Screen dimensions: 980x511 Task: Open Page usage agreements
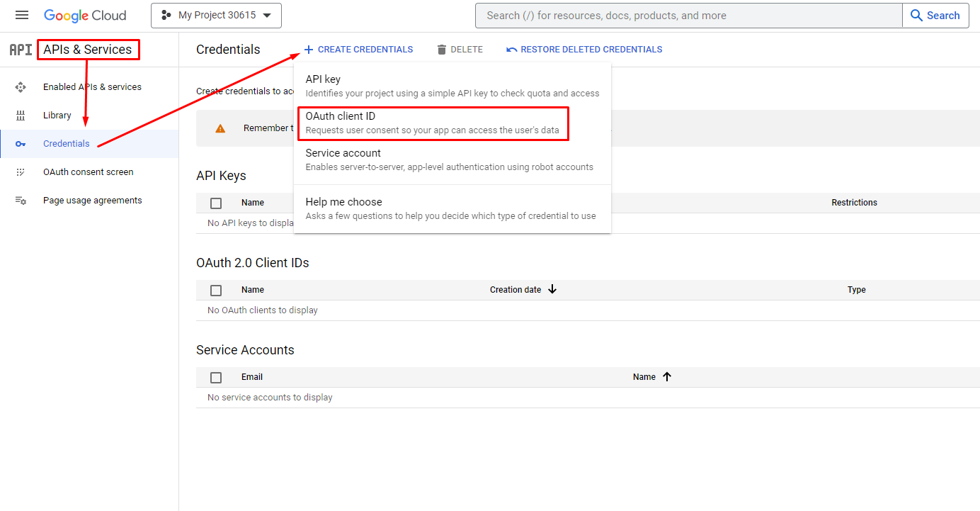pyautogui.click(x=93, y=201)
